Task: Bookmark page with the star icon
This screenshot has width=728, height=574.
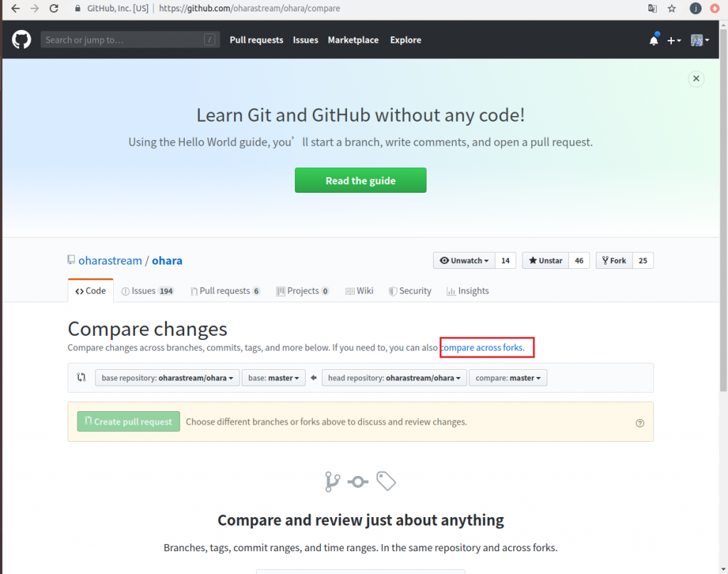Action: pyautogui.click(x=672, y=9)
